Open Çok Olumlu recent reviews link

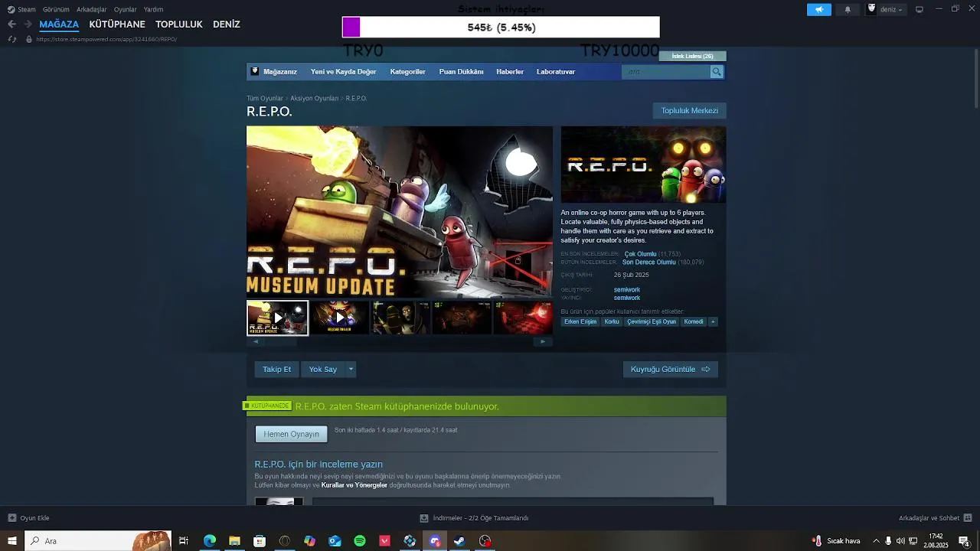click(x=640, y=254)
